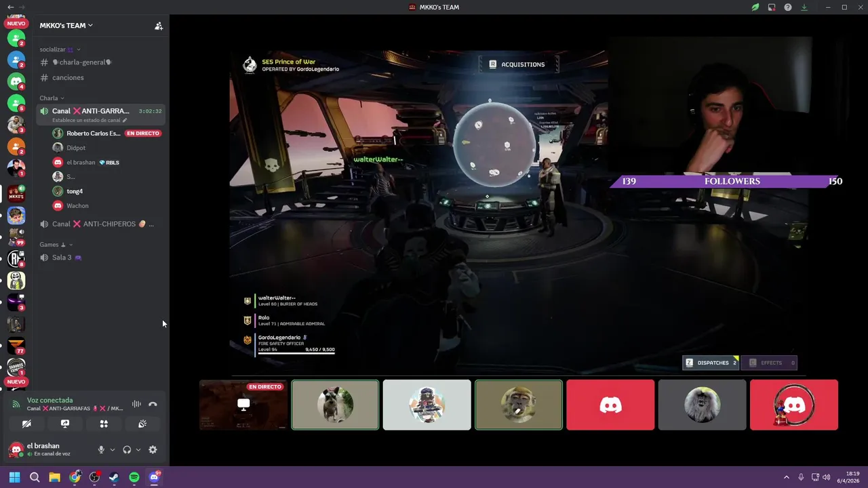Image resolution: width=868 pixels, height=488 pixels.
Task: Toggle deafen with the headphones button
Action: click(x=127, y=449)
